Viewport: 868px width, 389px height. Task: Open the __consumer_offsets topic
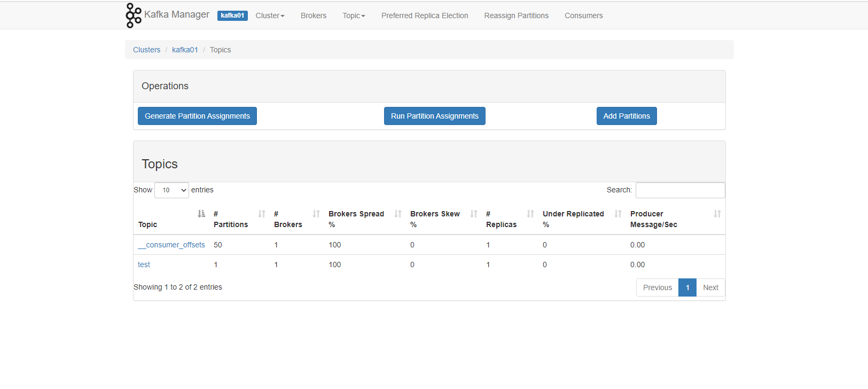pyautogui.click(x=171, y=245)
